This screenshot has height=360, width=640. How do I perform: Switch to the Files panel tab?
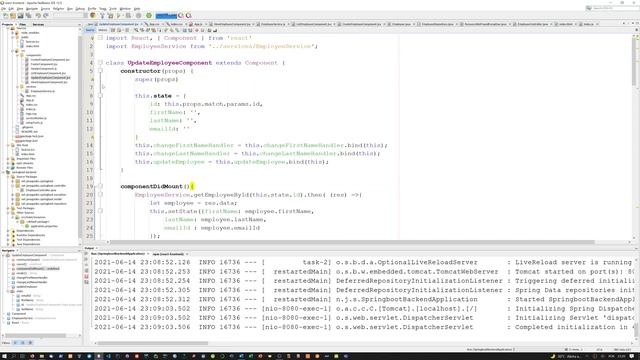pyautogui.click(x=22, y=24)
